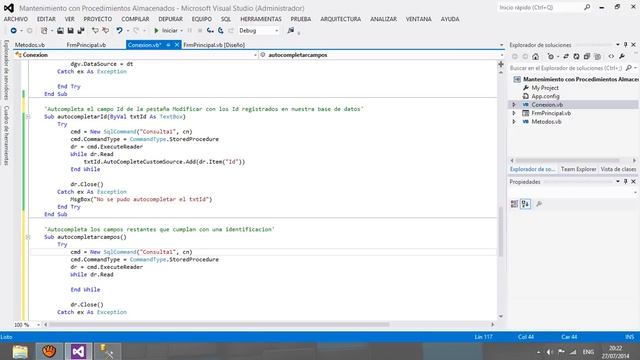Expand the Metodos.vb tree node
Screen dimensions: 640x360
(x=514, y=122)
